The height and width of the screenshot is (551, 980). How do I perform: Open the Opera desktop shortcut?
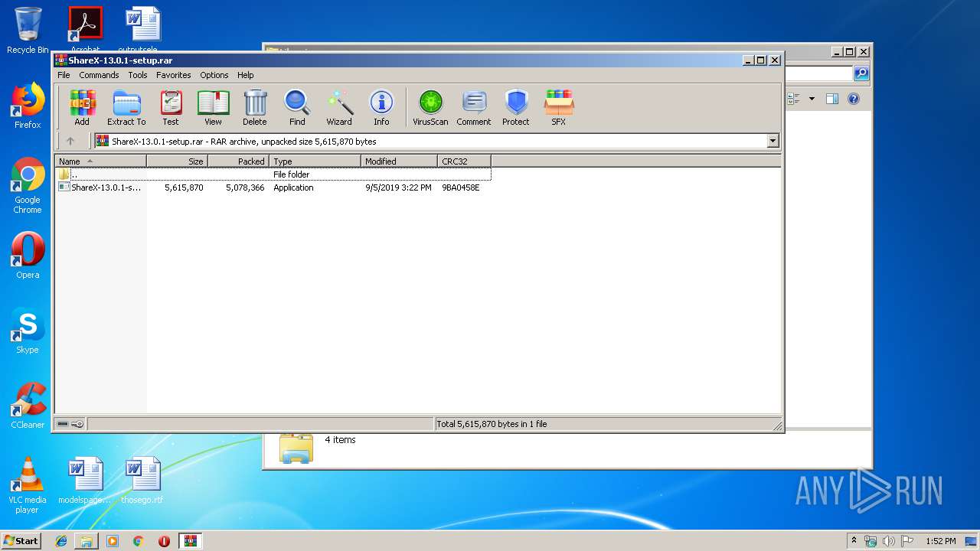point(28,256)
